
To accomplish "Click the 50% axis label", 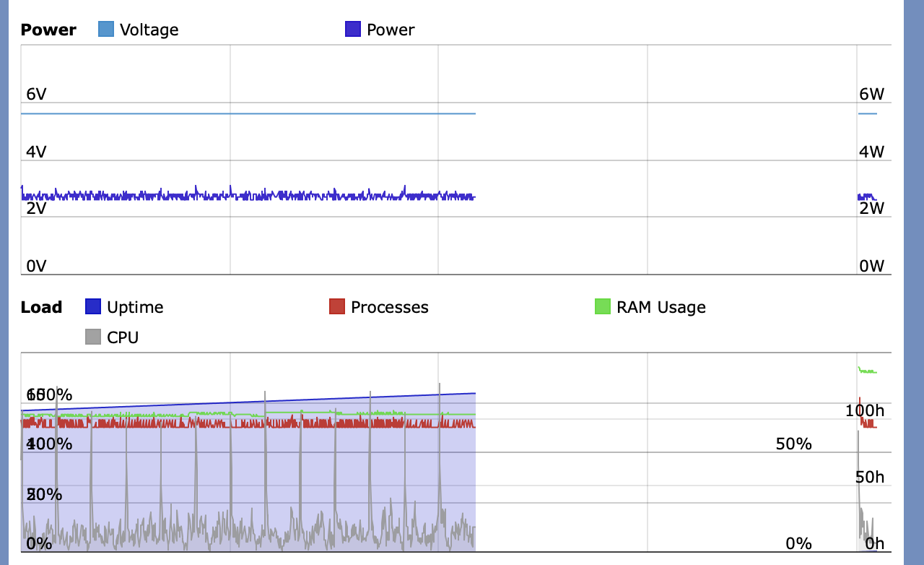I will pyautogui.click(x=794, y=444).
